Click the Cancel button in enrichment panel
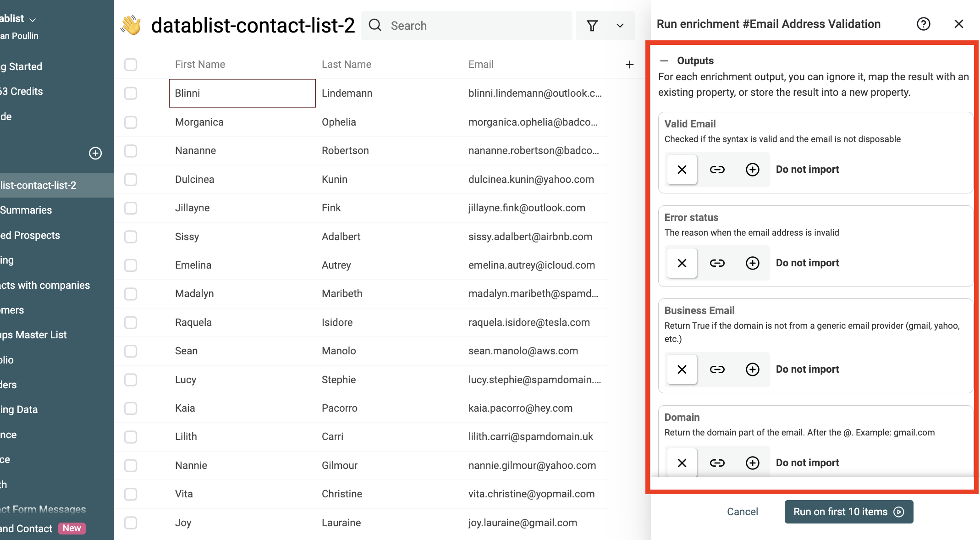The width and height of the screenshot is (980, 540). (743, 512)
